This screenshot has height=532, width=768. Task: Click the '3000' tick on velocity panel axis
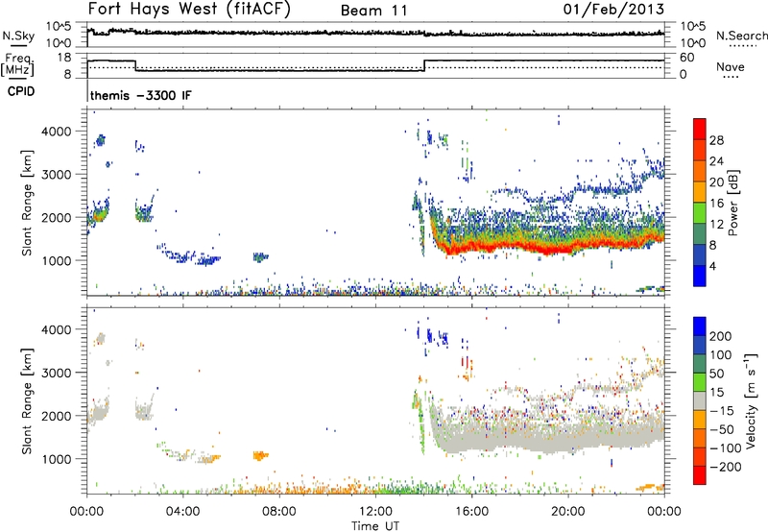[57, 373]
